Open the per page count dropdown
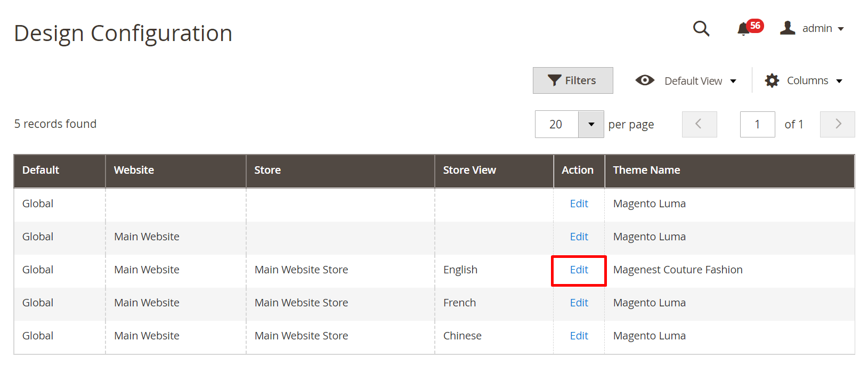868x373 pixels. [x=591, y=124]
